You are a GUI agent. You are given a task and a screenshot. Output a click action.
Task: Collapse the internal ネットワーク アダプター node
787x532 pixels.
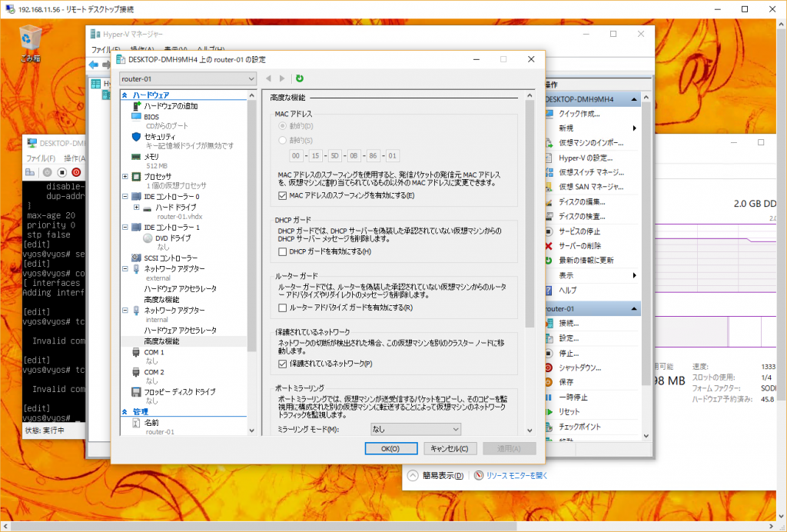click(125, 311)
